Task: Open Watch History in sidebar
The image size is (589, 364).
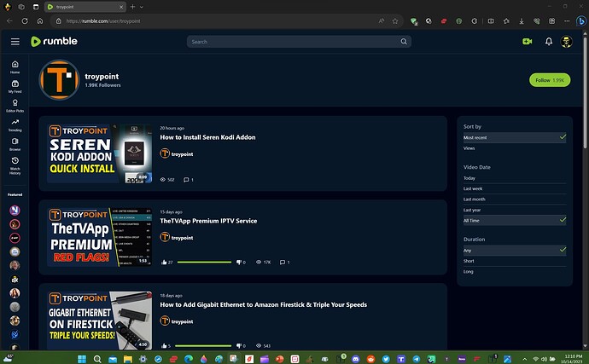Action: 15,165
